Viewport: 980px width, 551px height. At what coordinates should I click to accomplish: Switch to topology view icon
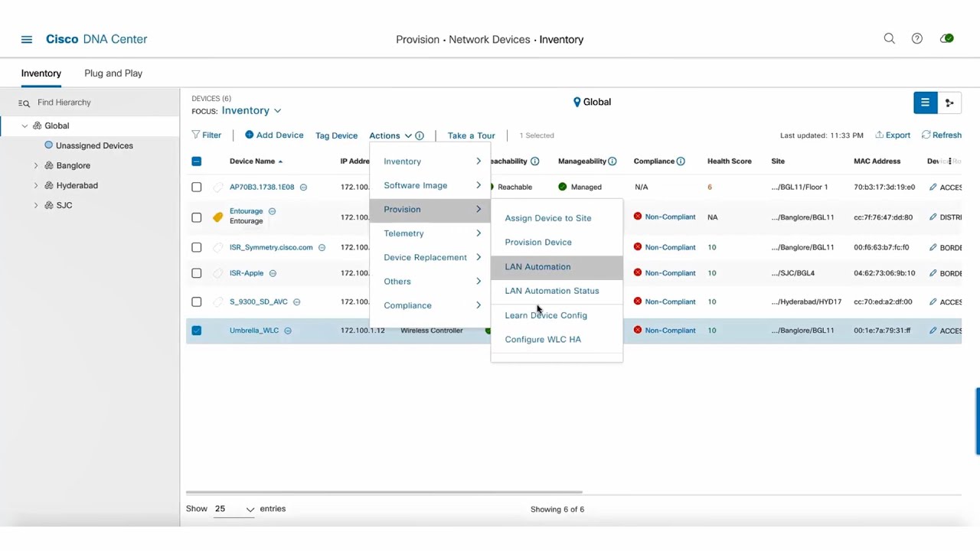[949, 103]
